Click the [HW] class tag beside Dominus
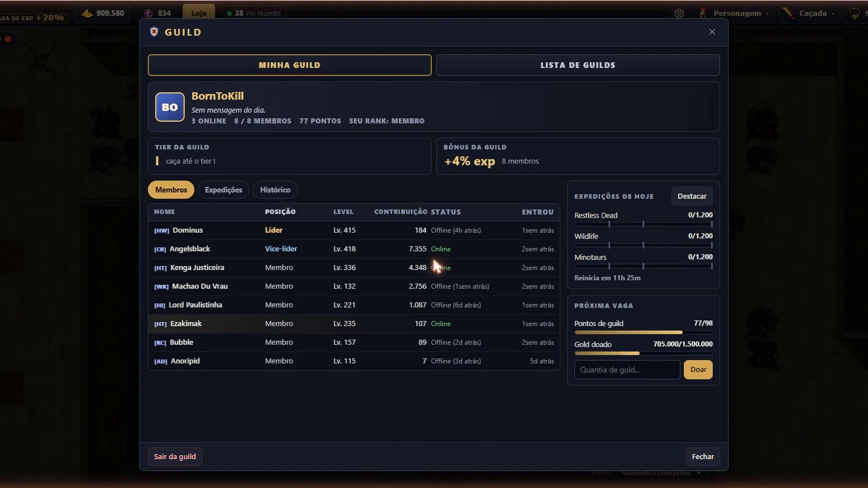The image size is (868, 488). tap(161, 231)
